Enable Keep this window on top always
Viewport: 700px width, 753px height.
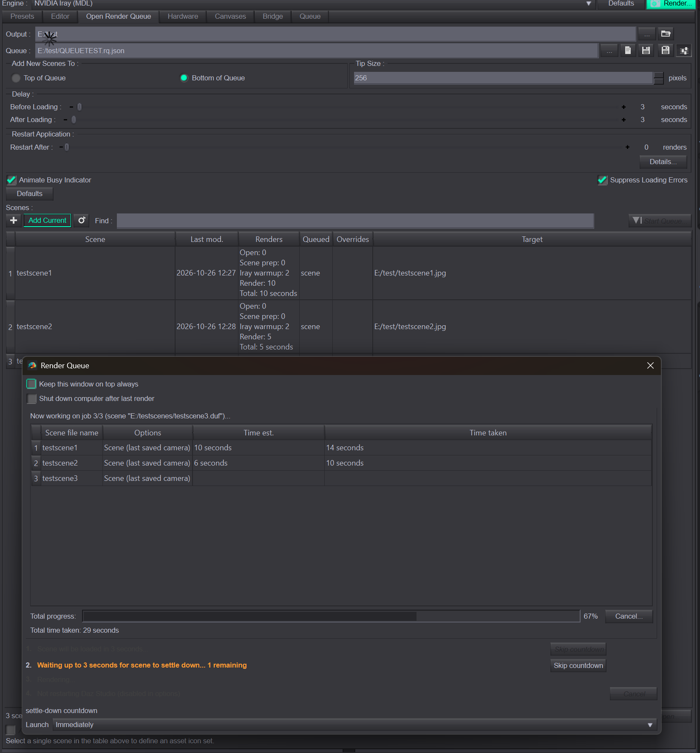tap(31, 384)
